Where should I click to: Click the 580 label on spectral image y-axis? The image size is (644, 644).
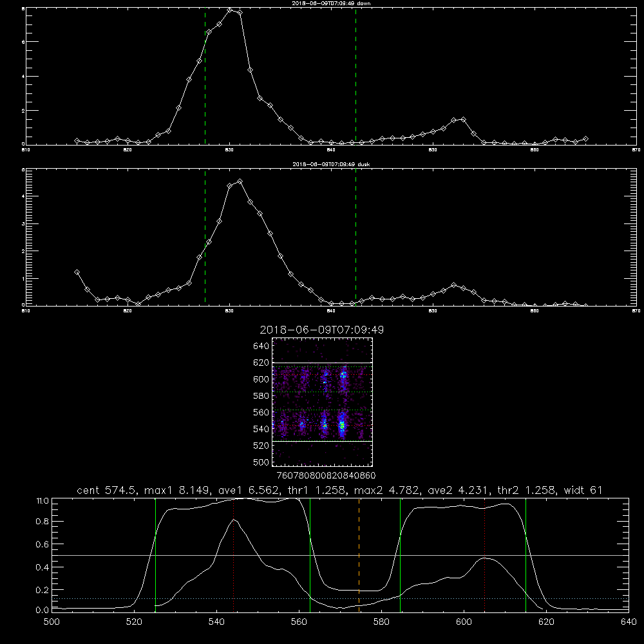pyautogui.click(x=261, y=396)
